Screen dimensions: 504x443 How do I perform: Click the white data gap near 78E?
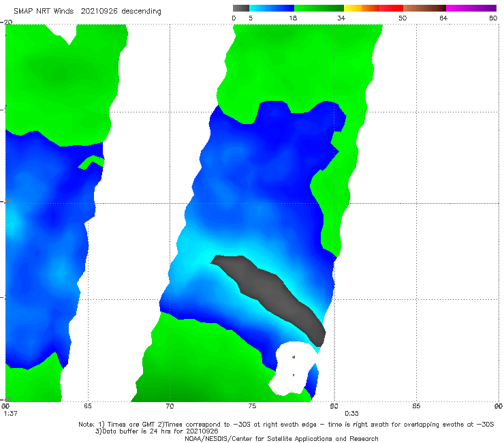(291, 368)
